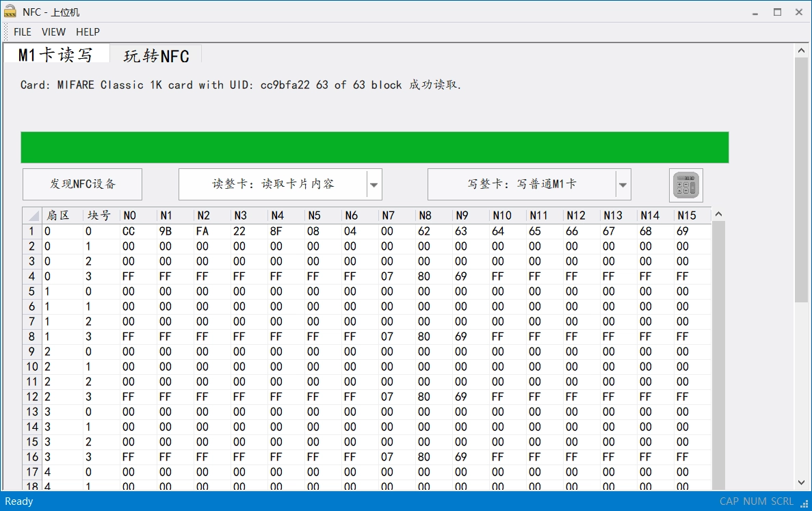Click the main window scroll up arrow
The height and width of the screenshot is (511, 812).
pyautogui.click(x=801, y=50)
